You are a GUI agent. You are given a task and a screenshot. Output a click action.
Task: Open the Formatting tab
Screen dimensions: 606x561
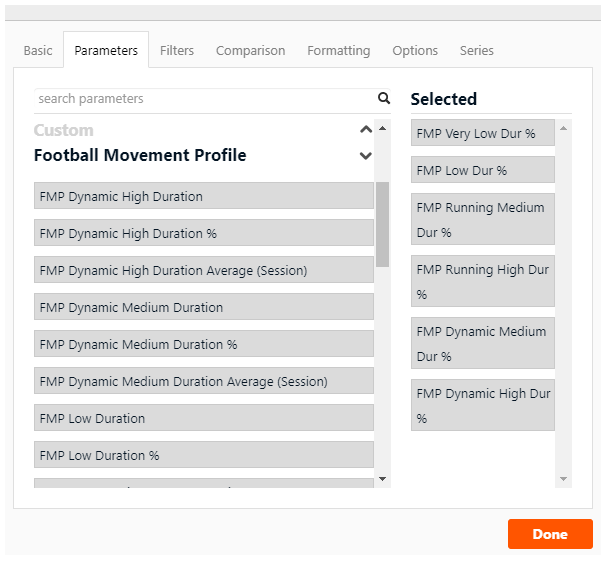coord(338,51)
